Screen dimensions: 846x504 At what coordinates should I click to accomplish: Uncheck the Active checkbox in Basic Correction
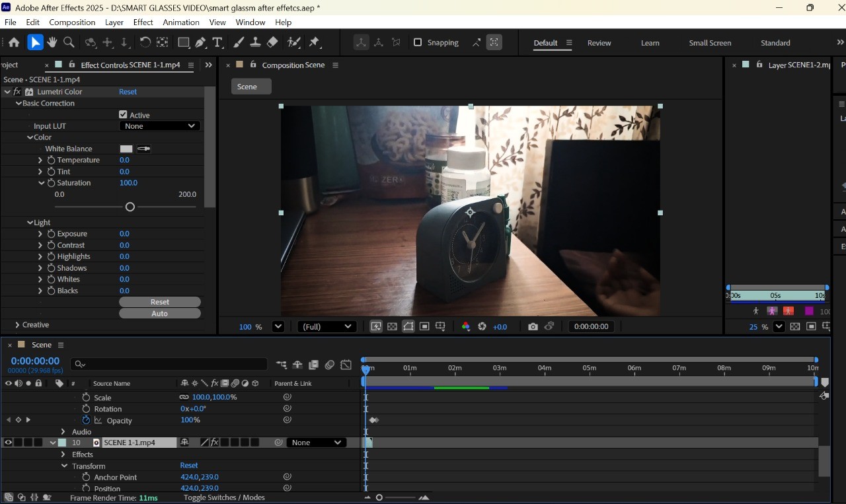123,114
